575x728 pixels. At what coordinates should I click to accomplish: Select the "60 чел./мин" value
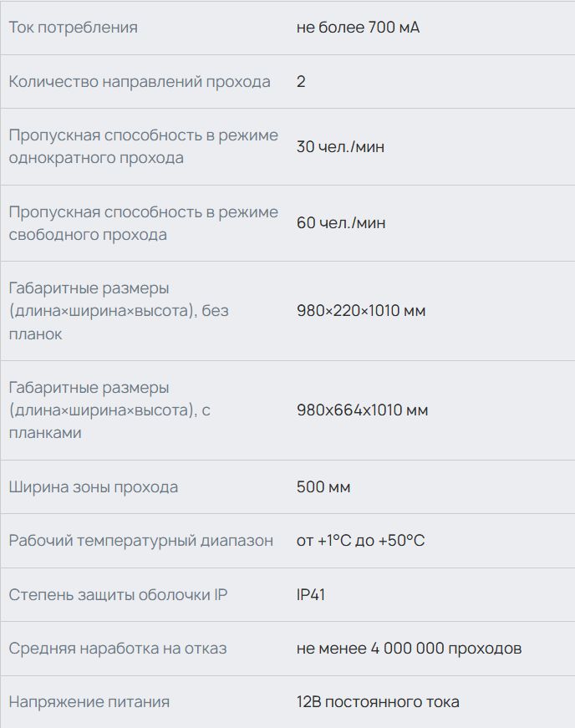point(340,223)
